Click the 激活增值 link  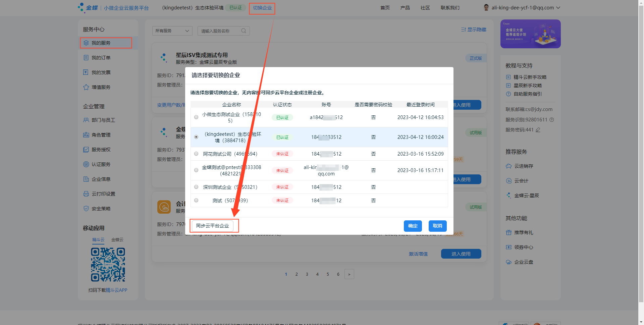coord(418,254)
